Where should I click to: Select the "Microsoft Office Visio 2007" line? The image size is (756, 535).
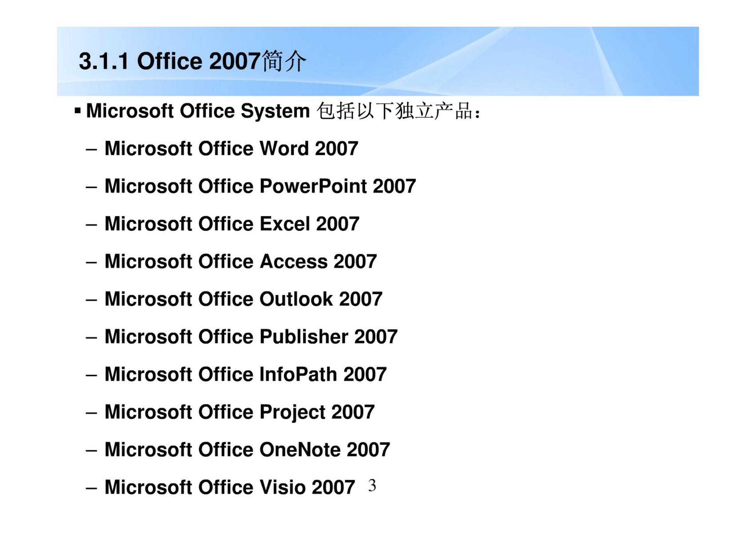(230, 487)
